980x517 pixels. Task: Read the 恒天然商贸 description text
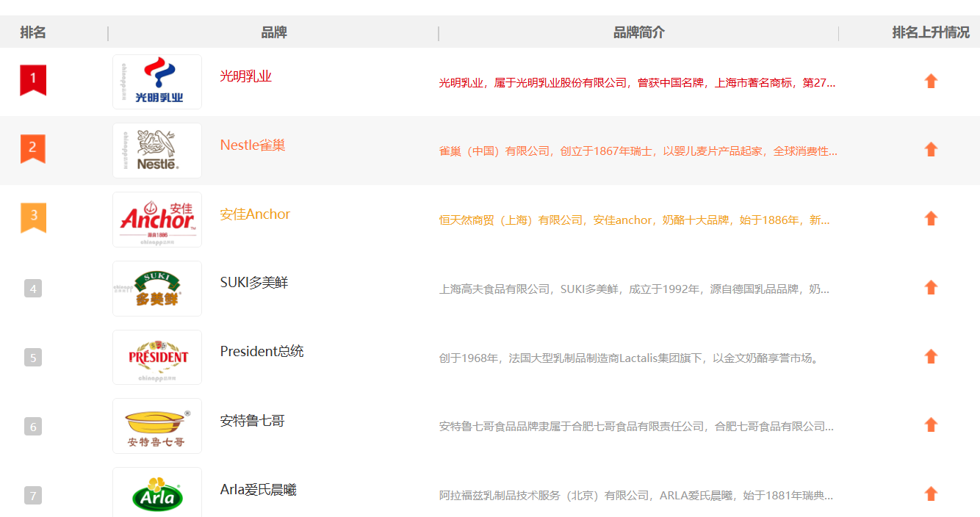click(635, 220)
